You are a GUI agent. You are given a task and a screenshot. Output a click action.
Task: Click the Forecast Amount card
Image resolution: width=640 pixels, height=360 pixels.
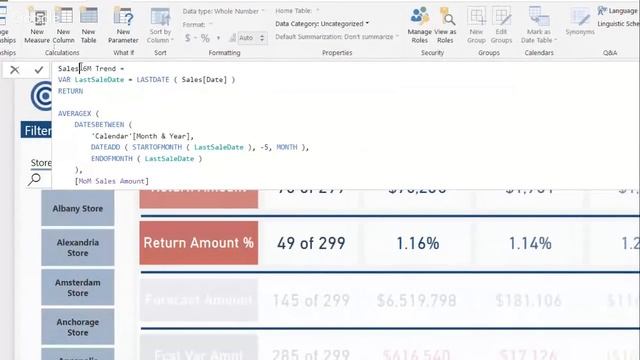coord(199,300)
